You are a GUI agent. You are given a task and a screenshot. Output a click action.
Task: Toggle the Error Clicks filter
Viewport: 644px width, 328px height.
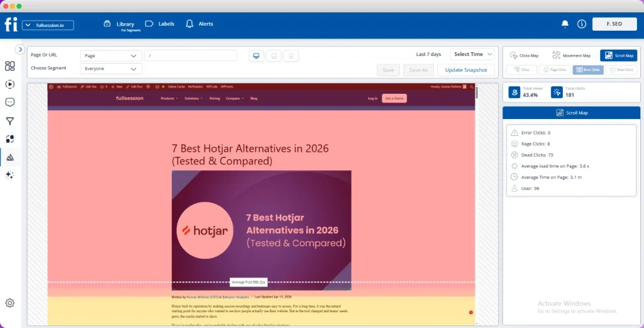click(588, 70)
